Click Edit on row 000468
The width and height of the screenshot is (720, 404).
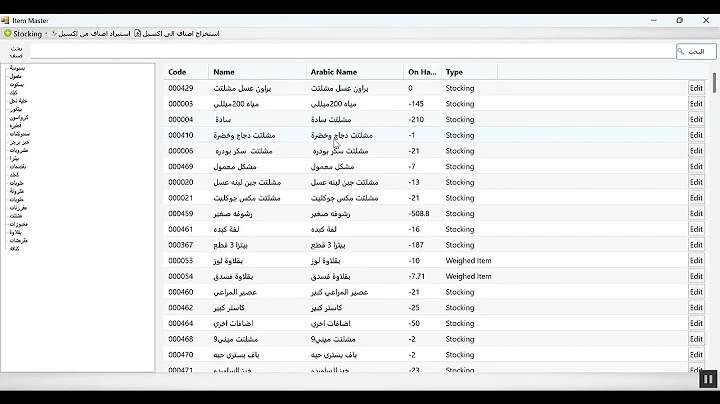(696, 339)
